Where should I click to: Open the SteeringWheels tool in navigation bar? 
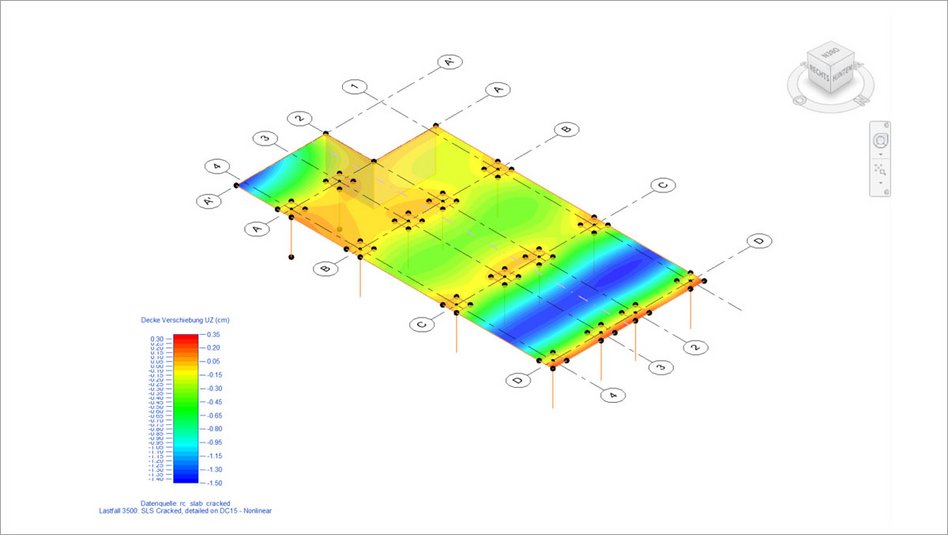coord(880,140)
